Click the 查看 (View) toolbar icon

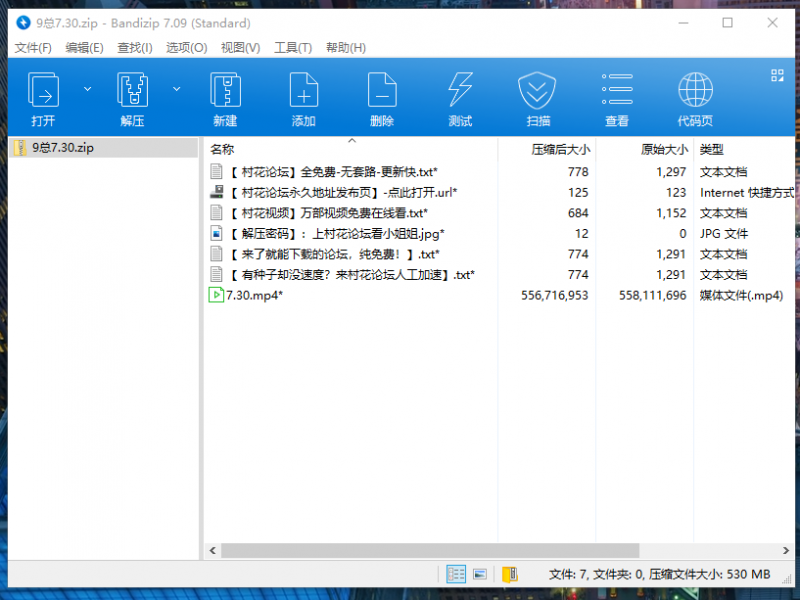[617, 92]
